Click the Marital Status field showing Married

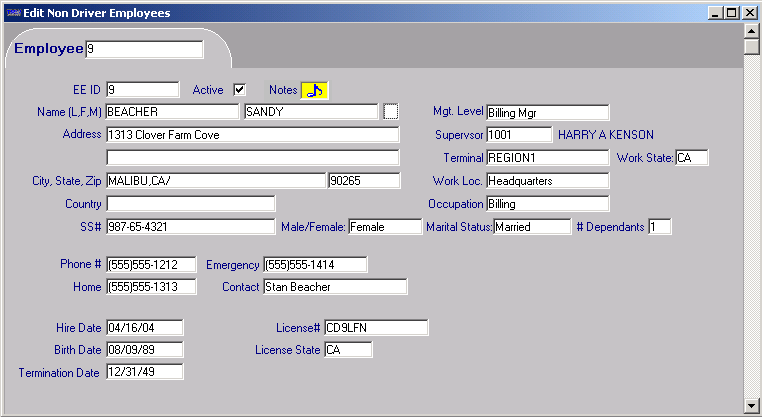coord(532,227)
